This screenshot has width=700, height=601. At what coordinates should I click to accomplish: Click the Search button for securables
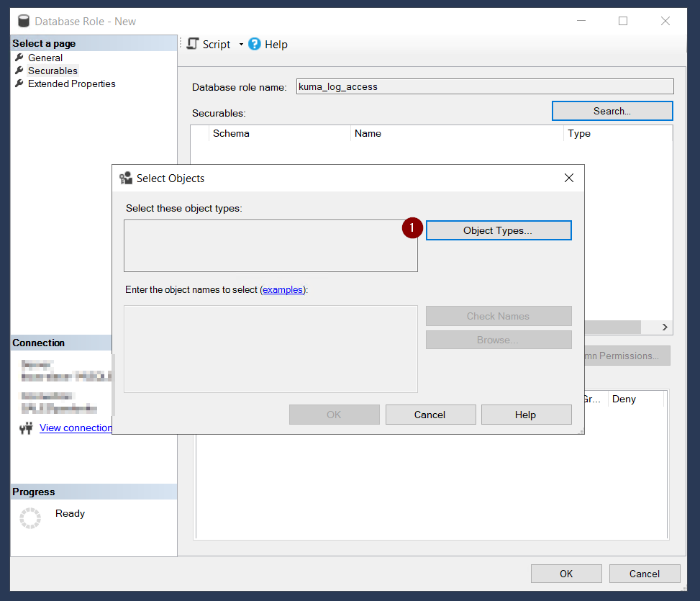click(x=612, y=111)
